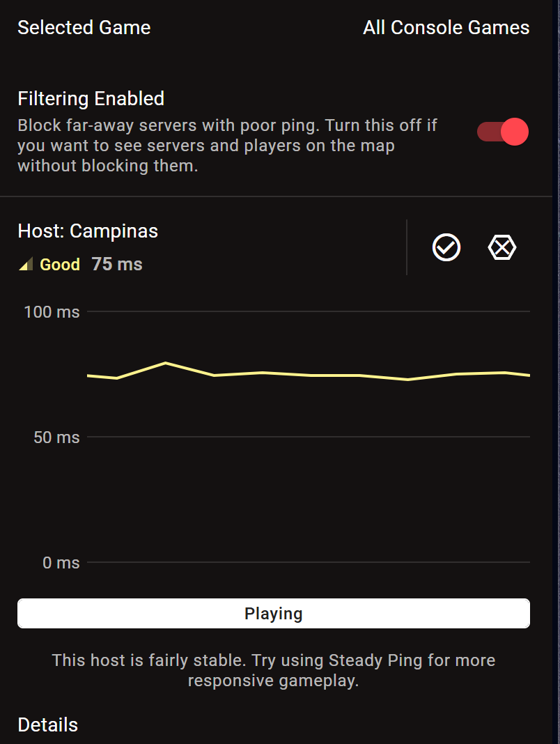The width and height of the screenshot is (560, 744).
Task: Click the Steady Ping suggestion text
Action: tap(274, 670)
